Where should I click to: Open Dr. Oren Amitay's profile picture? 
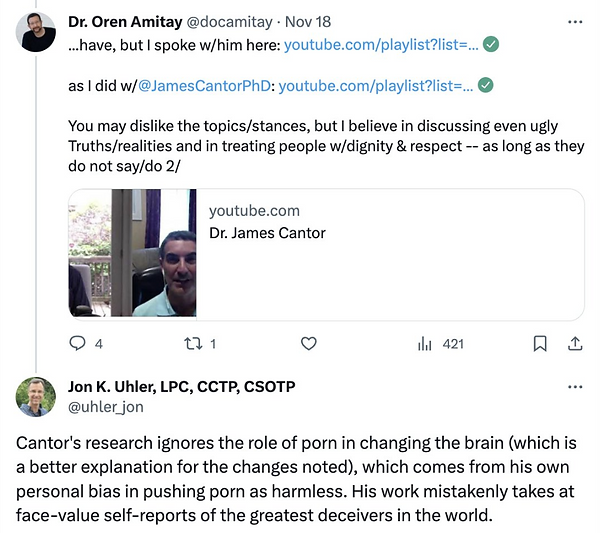(36, 32)
